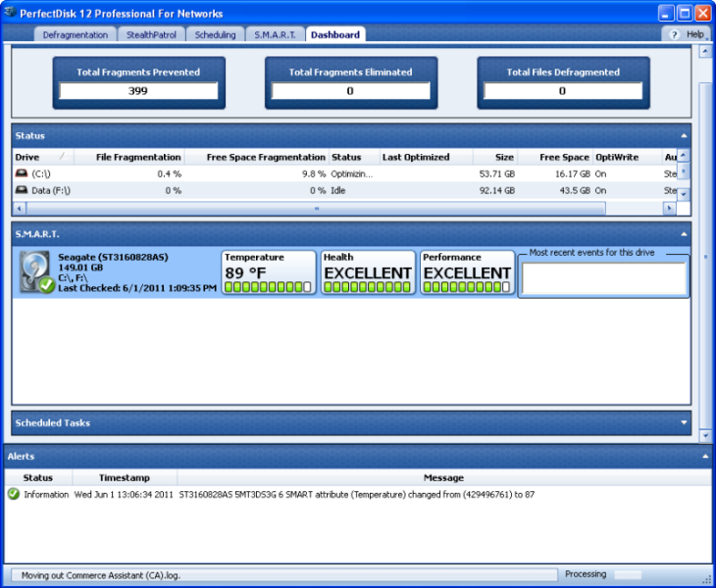Click the 43.5 GB free space cell
The height and width of the screenshot is (588, 716).
pyautogui.click(x=575, y=190)
